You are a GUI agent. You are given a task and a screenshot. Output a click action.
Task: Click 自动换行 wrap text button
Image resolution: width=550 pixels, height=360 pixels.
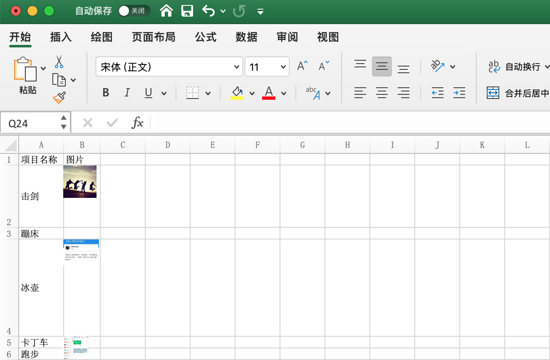point(514,66)
